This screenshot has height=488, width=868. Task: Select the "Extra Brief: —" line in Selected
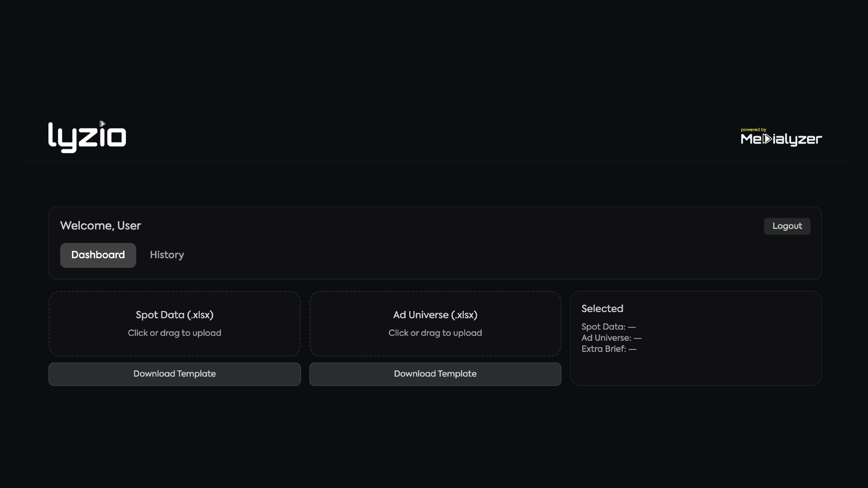pyautogui.click(x=609, y=349)
